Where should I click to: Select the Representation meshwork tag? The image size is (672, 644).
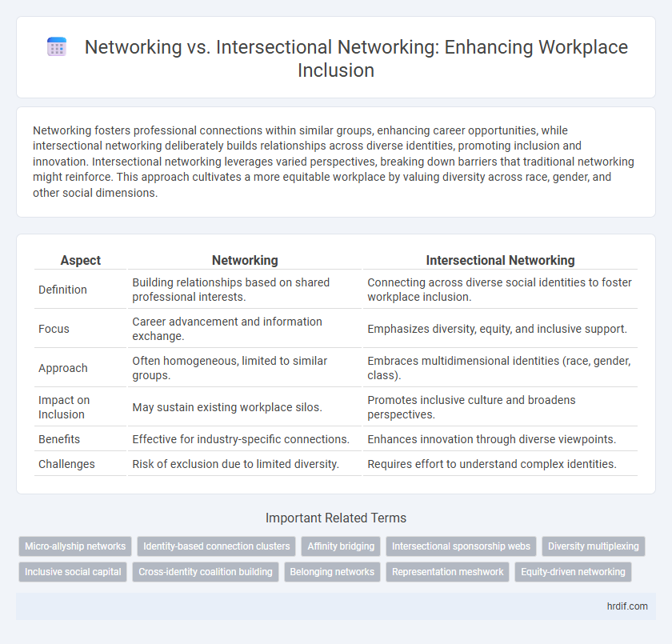[447, 571]
